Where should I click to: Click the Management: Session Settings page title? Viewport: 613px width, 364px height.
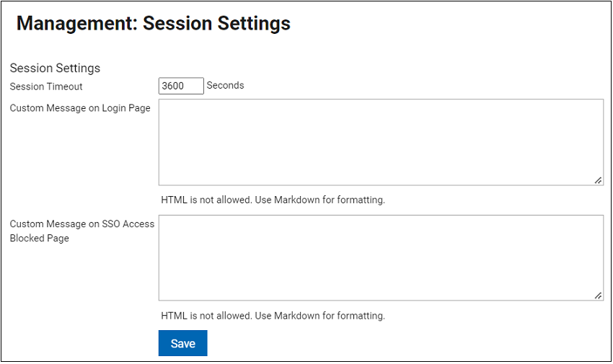[154, 23]
